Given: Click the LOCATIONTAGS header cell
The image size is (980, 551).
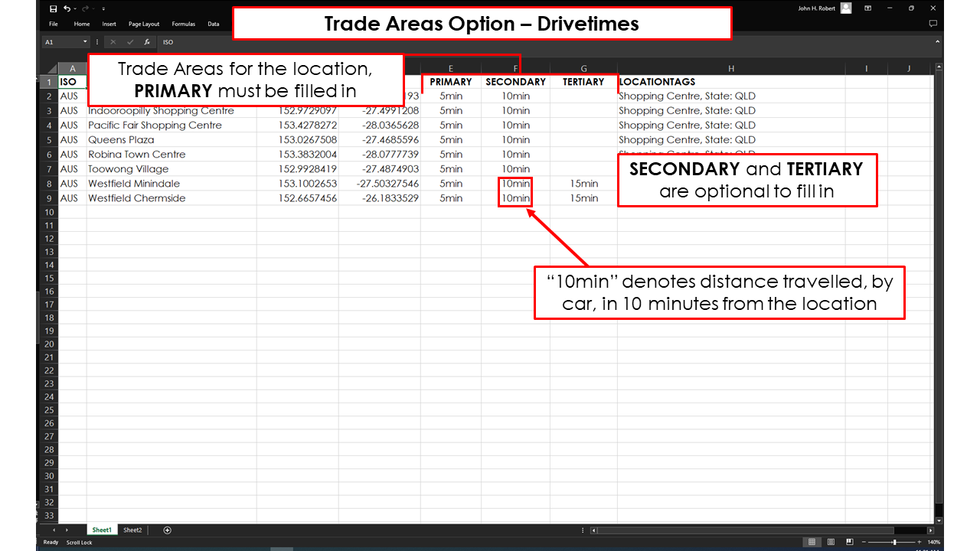Looking at the screenshot, I should (731, 82).
